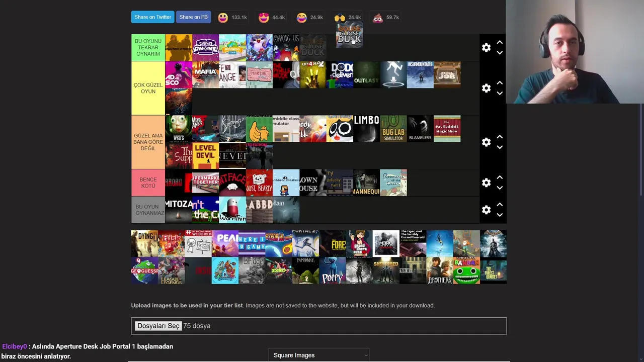Move GÜZEL AMA BANA GÖRE DEĞİL tier up
This screenshot has width=644, height=362.
[x=500, y=137]
